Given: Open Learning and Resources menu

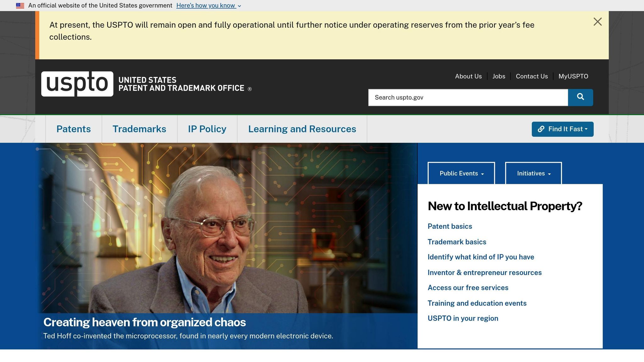Looking at the screenshot, I should click(x=302, y=129).
